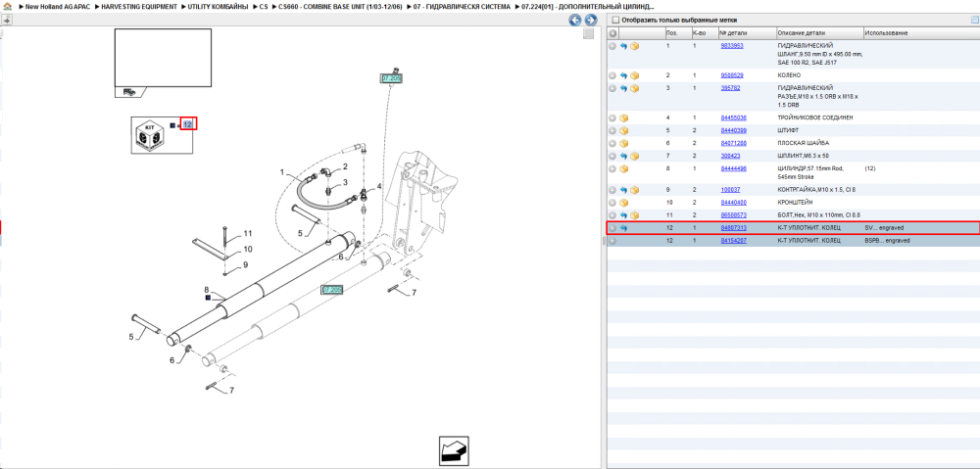Go to the next diagram with forward arrow
The height and width of the screenshot is (469, 980).
point(589,20)
